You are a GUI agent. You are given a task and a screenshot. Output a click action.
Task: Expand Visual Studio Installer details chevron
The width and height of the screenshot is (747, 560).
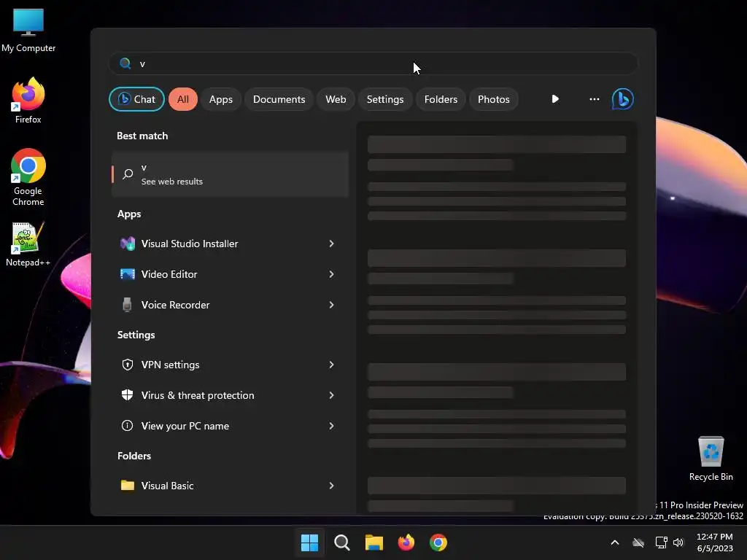(332, 244)
